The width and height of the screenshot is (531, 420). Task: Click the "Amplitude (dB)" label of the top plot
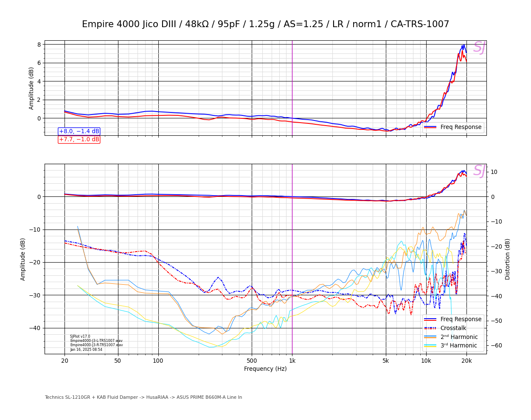coord(31,88)
